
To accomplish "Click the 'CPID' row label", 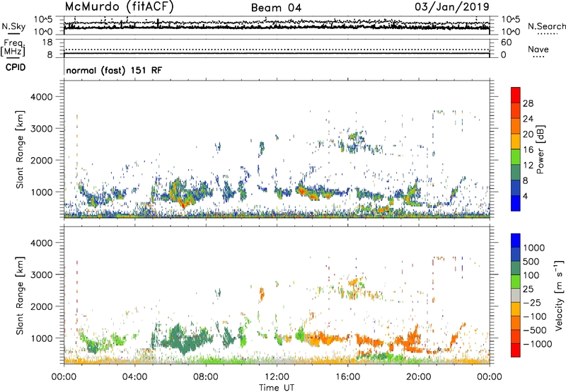I will (16, 67).
